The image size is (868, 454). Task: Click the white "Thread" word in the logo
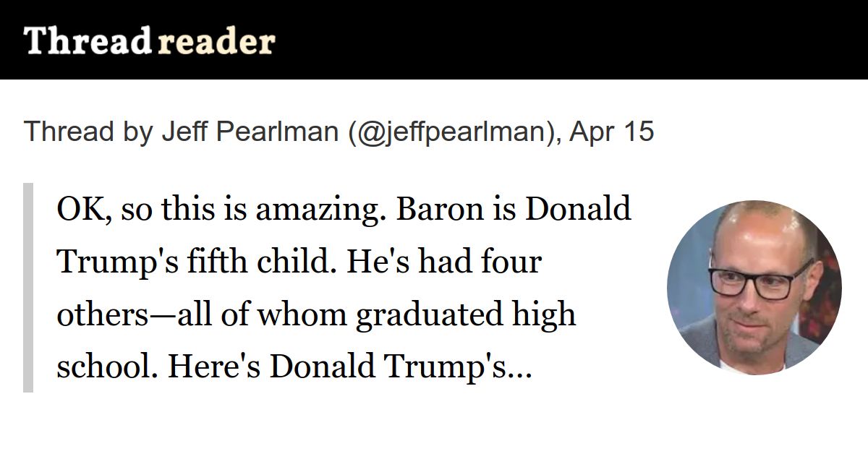point(87,40)
